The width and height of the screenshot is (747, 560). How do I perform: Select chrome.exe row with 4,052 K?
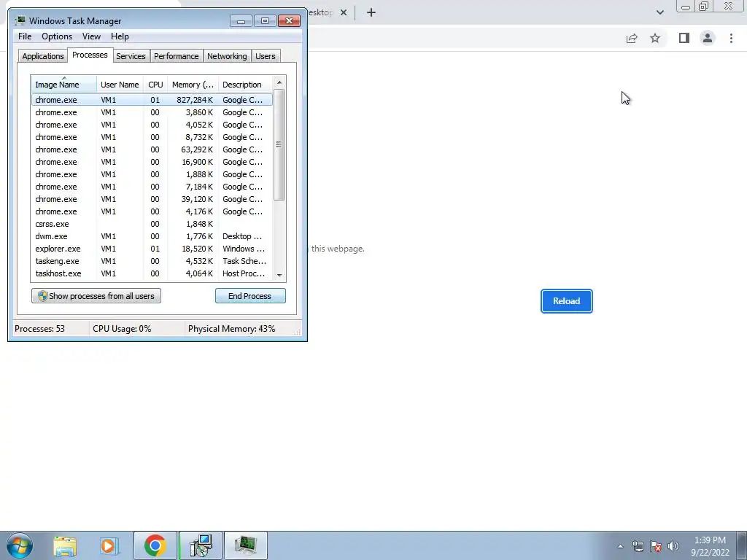click(x=152, y=125)
